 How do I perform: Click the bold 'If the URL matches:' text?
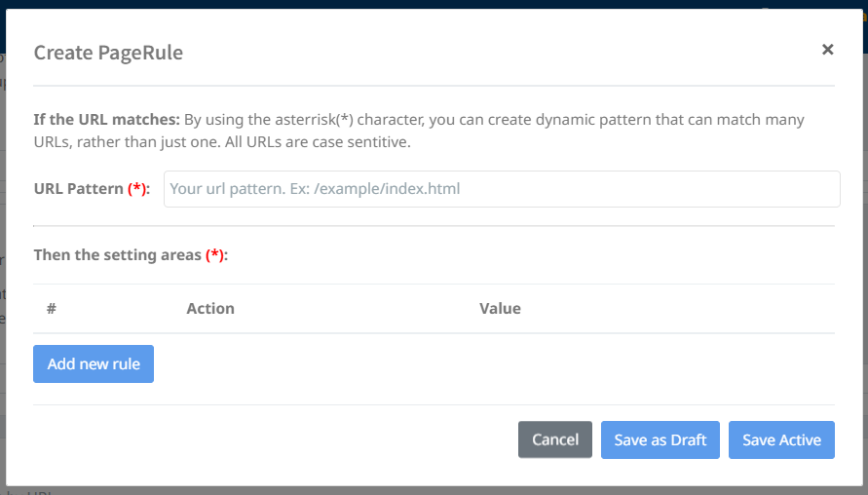tap(107, 120)
